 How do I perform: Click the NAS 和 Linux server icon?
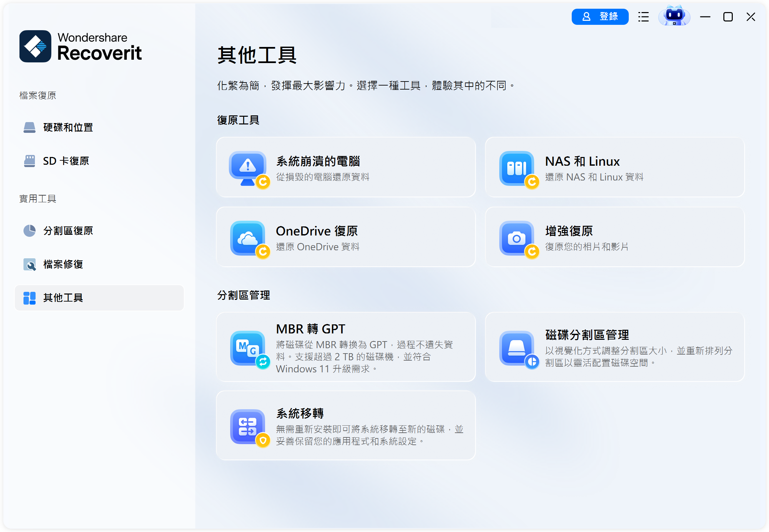coord(519,169)
